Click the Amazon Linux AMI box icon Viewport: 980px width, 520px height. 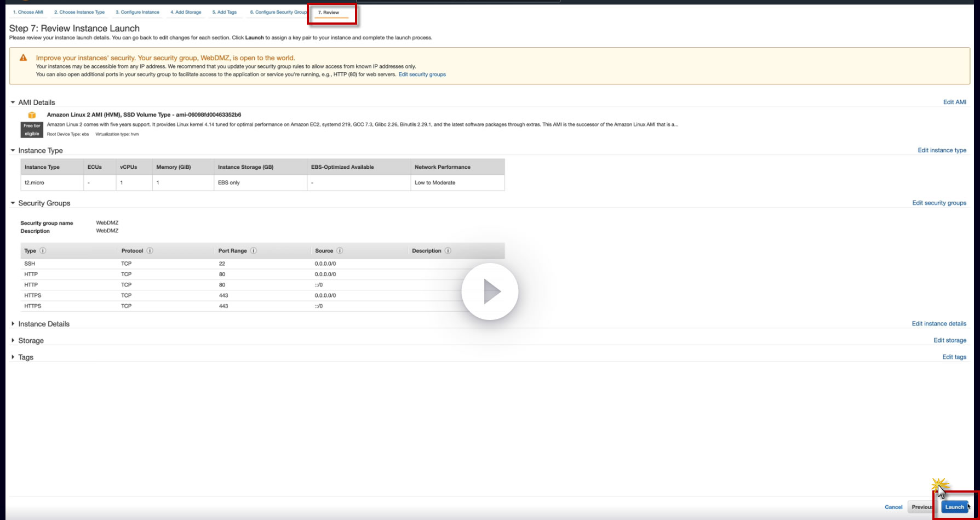coord(32,115)
